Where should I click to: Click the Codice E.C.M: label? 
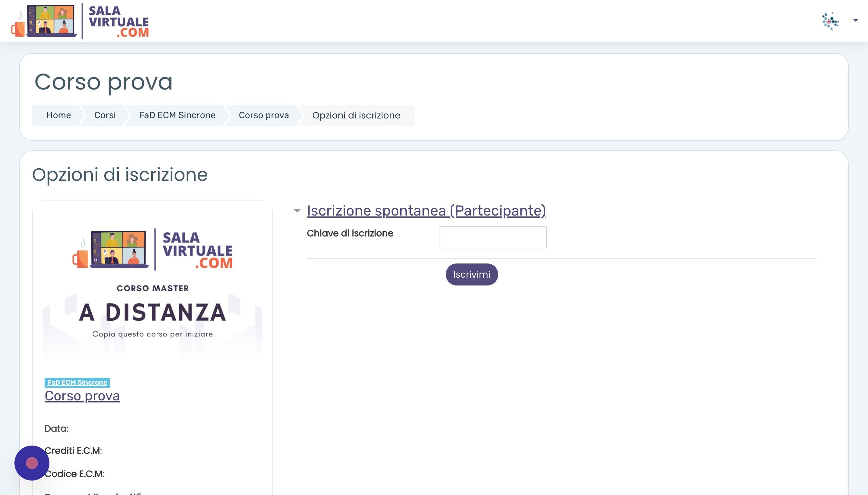tap(74, 474)
